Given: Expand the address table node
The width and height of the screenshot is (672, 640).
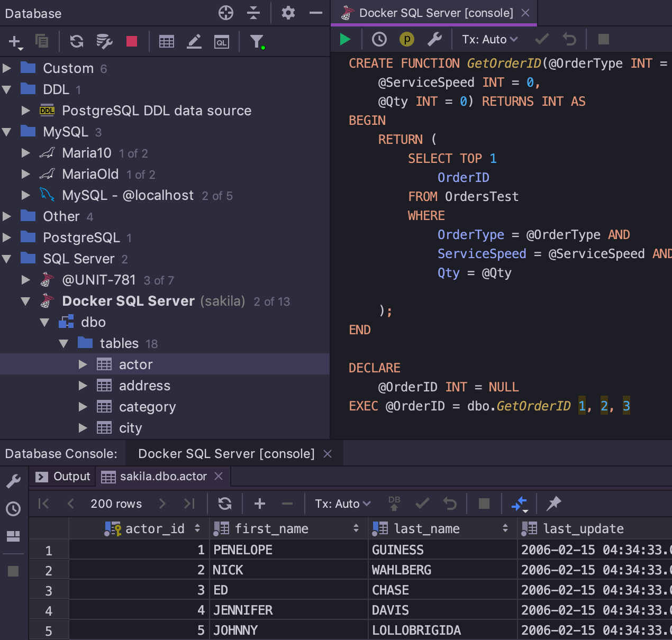Looking at the screenshot, I should [x=83, y=386].
